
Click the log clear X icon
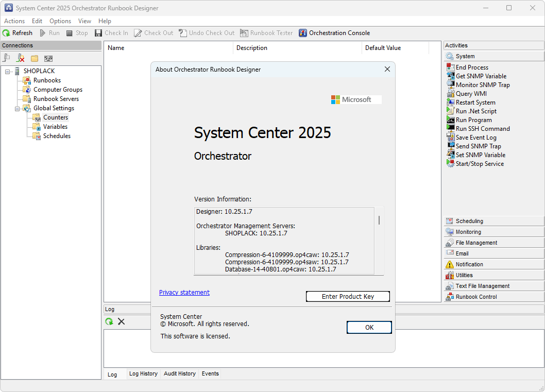121,321
